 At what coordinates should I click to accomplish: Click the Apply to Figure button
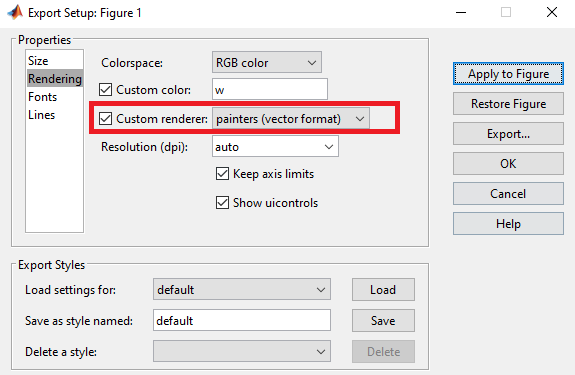508,74
